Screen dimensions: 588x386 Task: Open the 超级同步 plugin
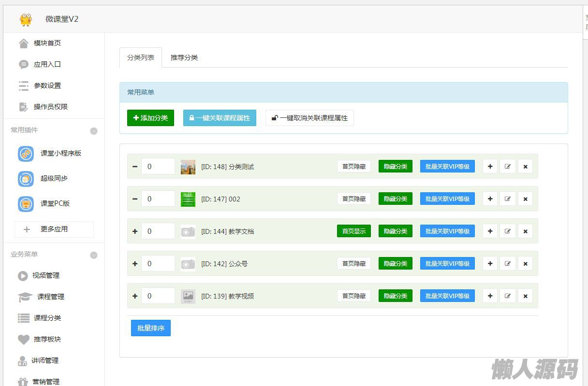[x=54, y=179]
